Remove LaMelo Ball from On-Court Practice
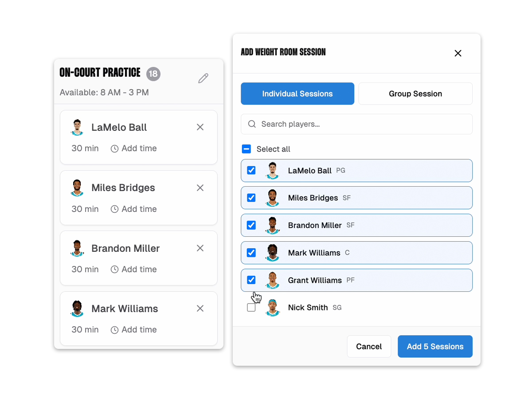Image resolution: width=532 pixels, height=399 pixels. (200, 127)
